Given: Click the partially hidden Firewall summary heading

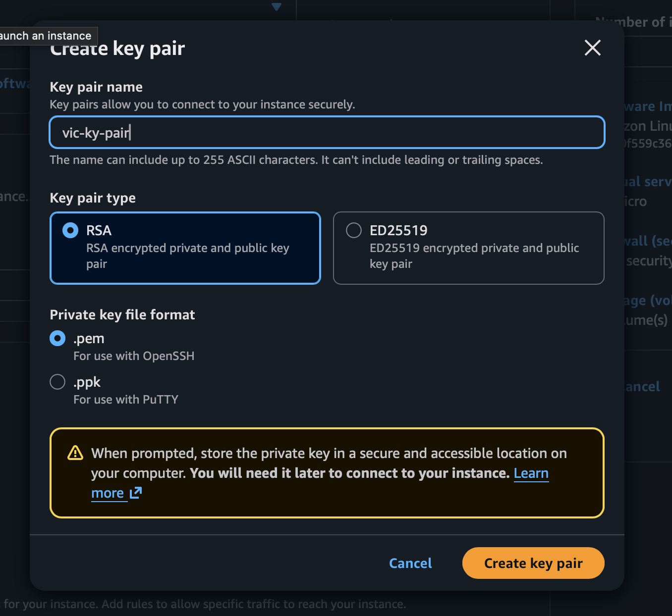Looking at the screenshot, I should coord(647,241).
